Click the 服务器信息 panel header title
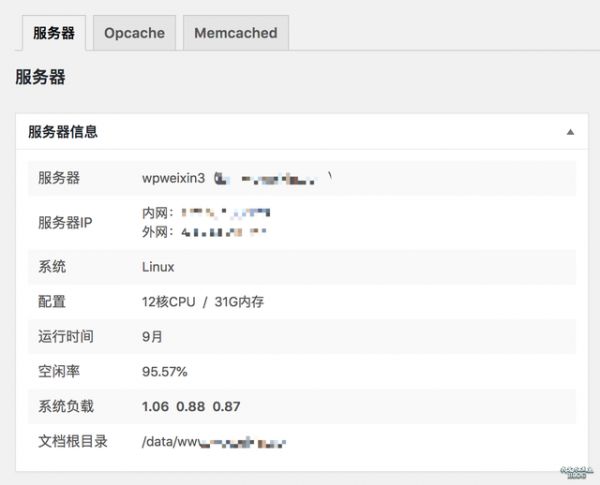Screen dimensions: 600x485 point(62,131)
